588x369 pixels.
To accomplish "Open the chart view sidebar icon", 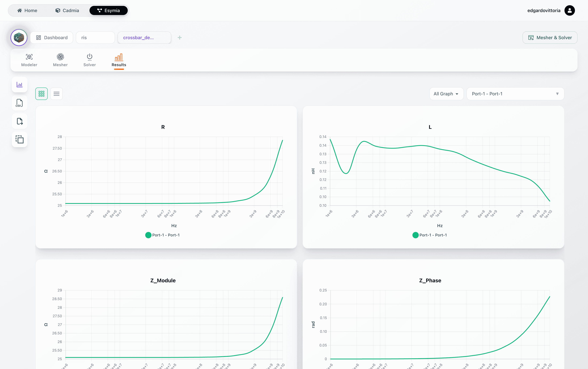I will coord(20,85).
